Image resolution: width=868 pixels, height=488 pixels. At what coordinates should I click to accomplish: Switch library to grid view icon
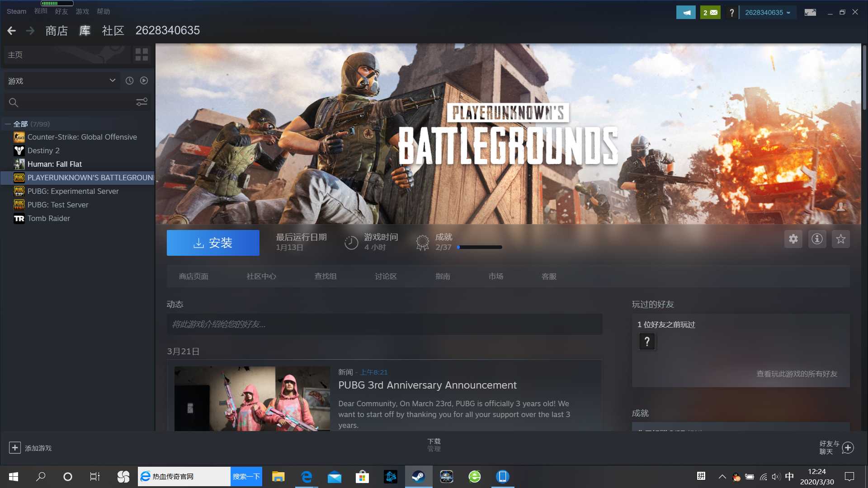pos(142,55)
